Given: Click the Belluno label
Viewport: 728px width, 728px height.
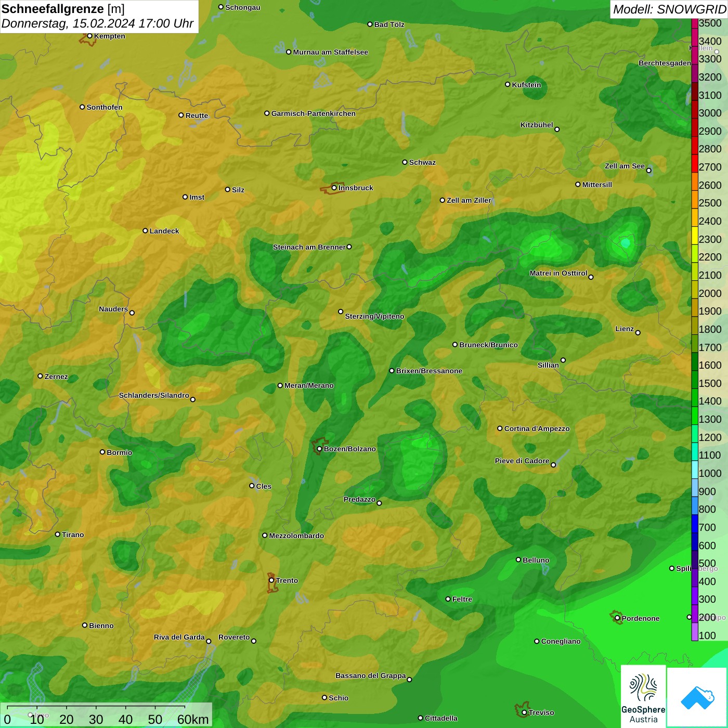Looking at the screenshot, I should [x=536, y=560].
